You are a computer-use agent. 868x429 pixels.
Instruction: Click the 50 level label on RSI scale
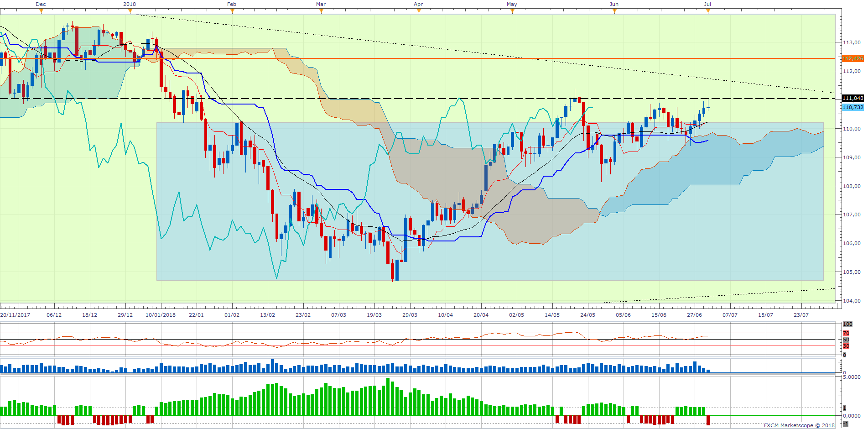846,340
